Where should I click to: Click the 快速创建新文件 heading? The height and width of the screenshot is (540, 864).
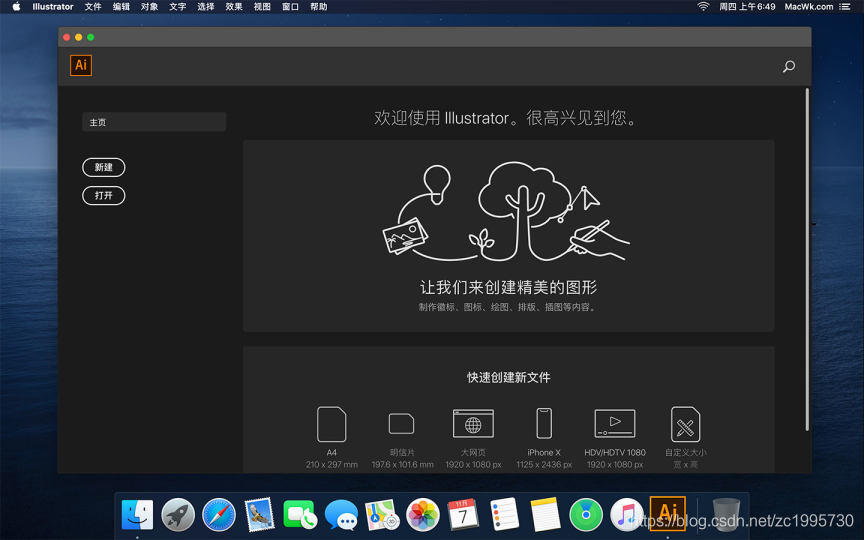coord(509,377)
